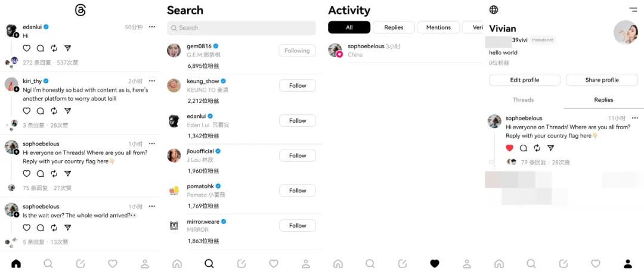Like edanlui's "Hi" post
The height and width of the screenshot is (274, 644).
click(27, 48)
